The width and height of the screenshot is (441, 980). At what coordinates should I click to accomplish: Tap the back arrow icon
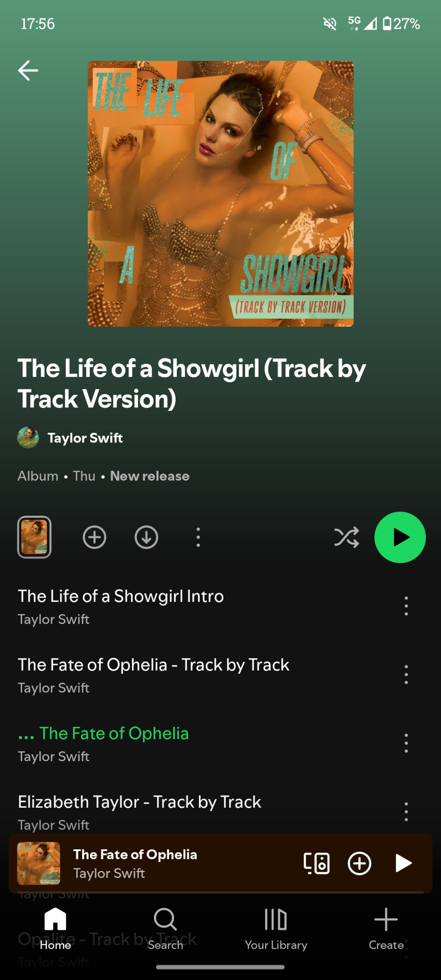tap(28, 70)
